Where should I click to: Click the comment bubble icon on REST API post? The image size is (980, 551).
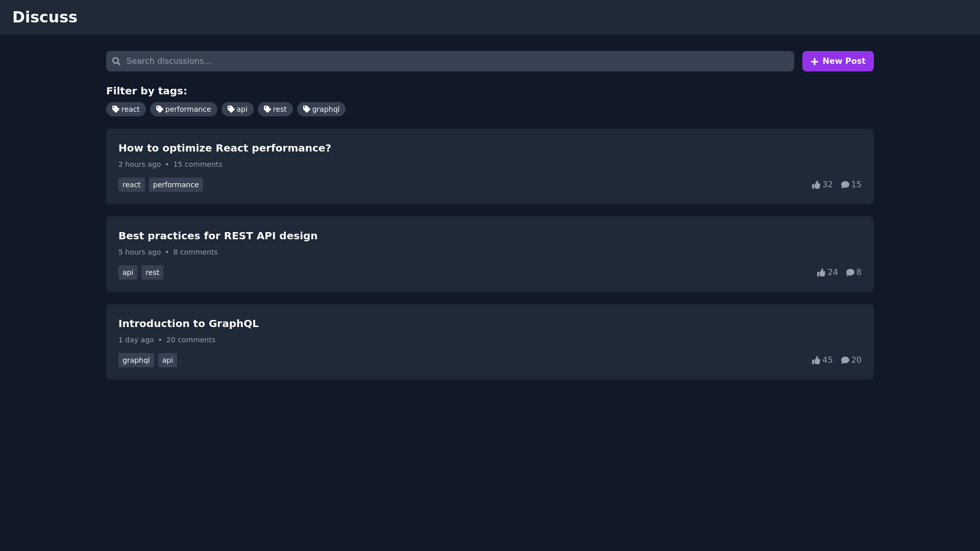click(x=849, y=272)
